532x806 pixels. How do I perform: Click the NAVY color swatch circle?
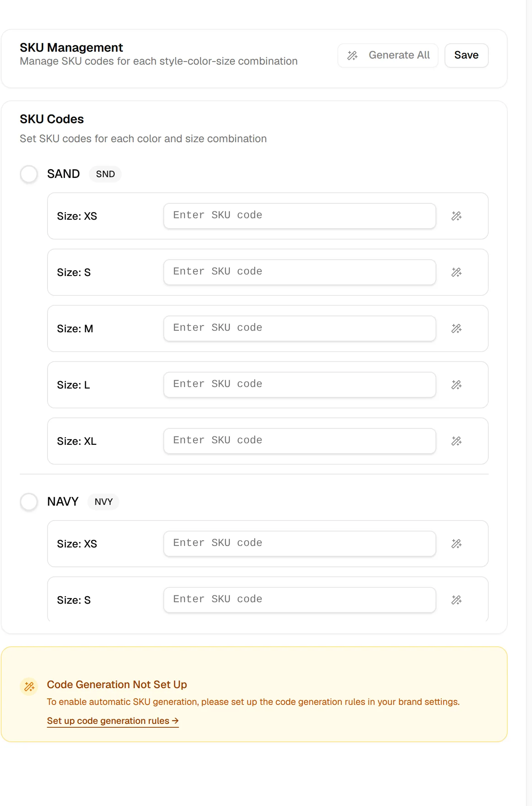pos(29,502)
